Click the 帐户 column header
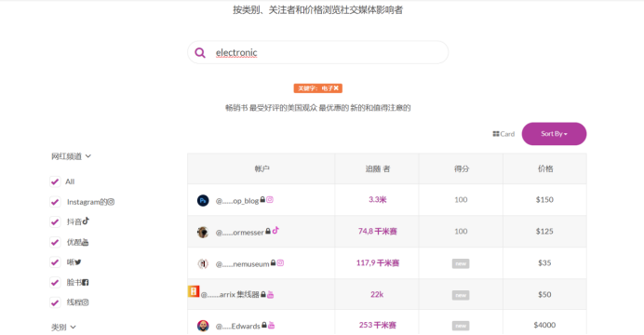 [262, 168]
